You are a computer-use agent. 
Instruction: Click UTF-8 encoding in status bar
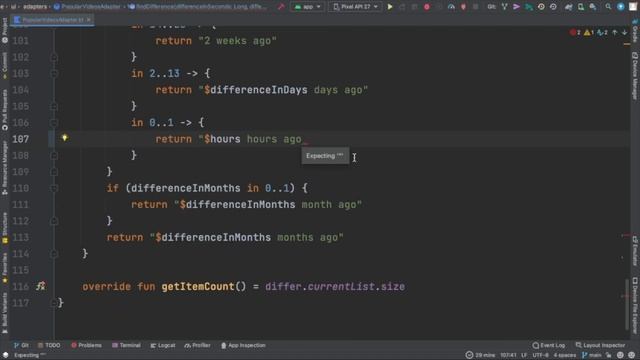(540, 355)
